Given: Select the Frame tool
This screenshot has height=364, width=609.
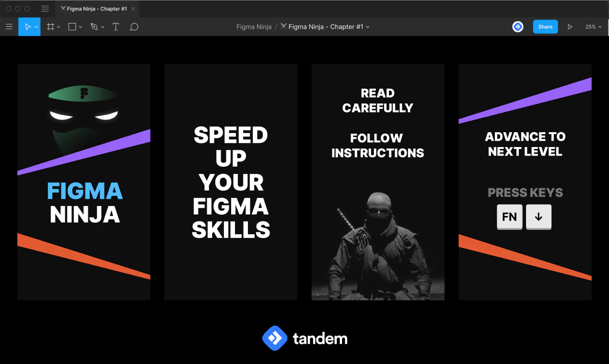Looking at the screenshot, I should pos(50,27).
